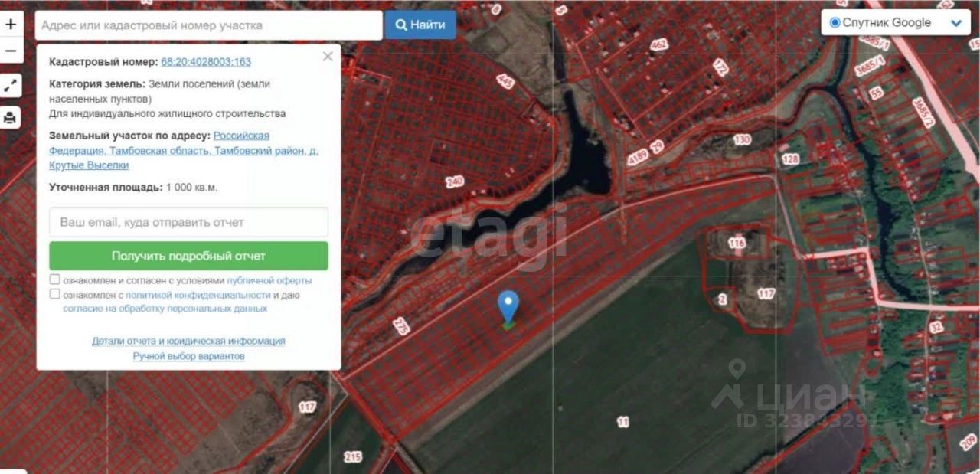Viewport: 980px width, 474px height.
Task: Open Ручной выбор вариантов link
Action: point(188,356)
